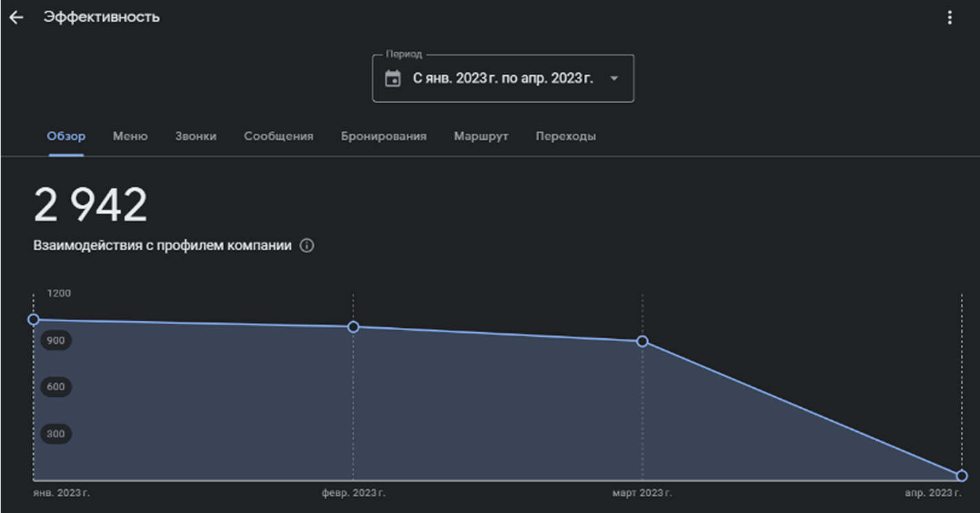The image size is (980, 513).
Task: Click the апр. 2023 г. axis label
Action: point(934,492)
